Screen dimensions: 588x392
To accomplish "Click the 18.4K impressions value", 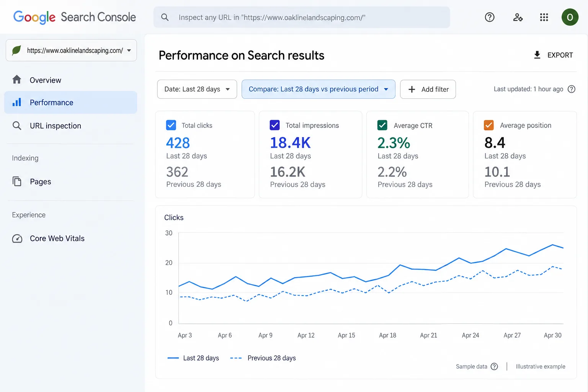I will pyautogui.click(x=291, y=143).
